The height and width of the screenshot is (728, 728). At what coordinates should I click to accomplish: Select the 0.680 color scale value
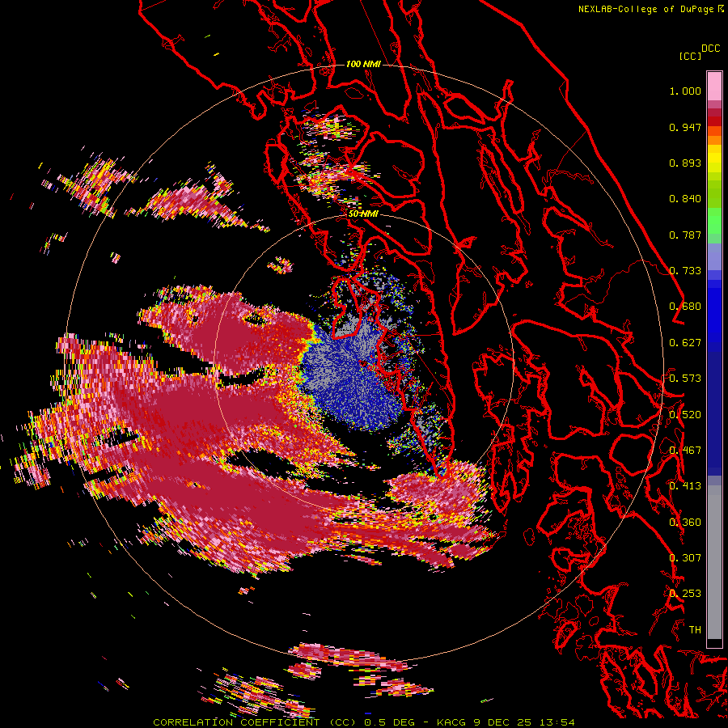pyautogui.click(x=685, y=307)
